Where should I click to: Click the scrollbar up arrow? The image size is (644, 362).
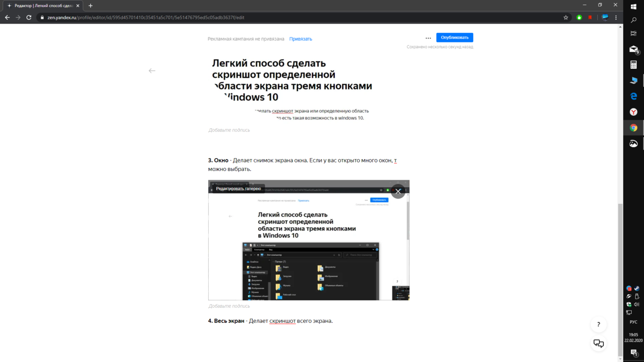coord(621,27)
